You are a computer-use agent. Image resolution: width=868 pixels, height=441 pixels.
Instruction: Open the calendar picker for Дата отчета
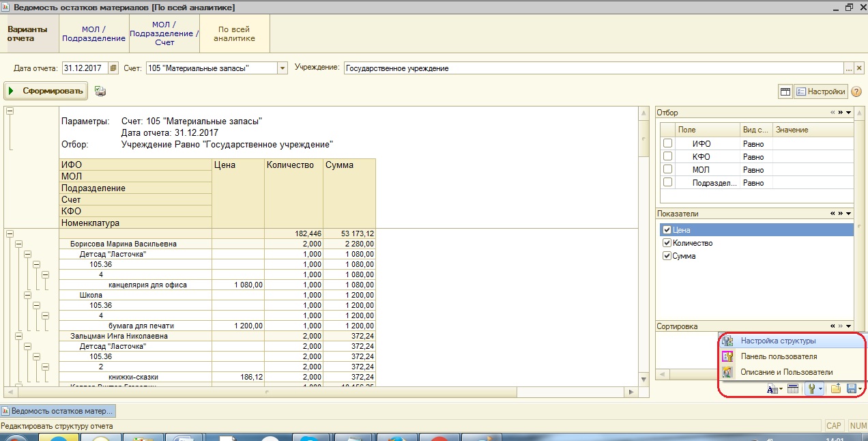[114, 68]
